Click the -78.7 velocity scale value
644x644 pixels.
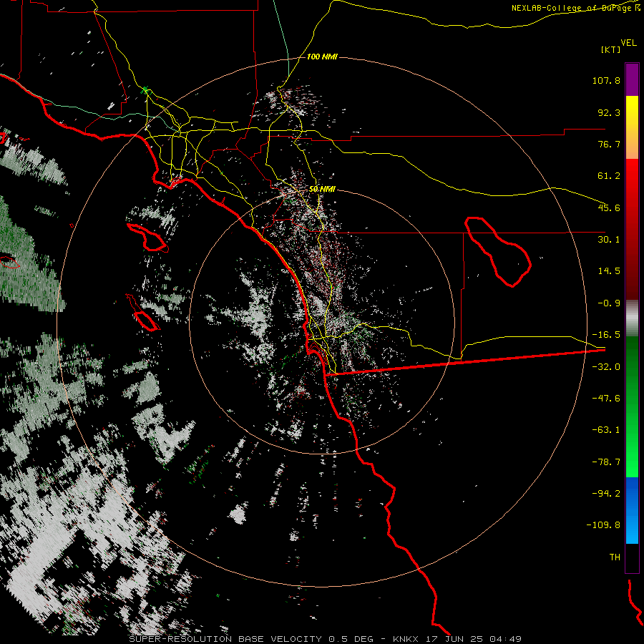606,462
